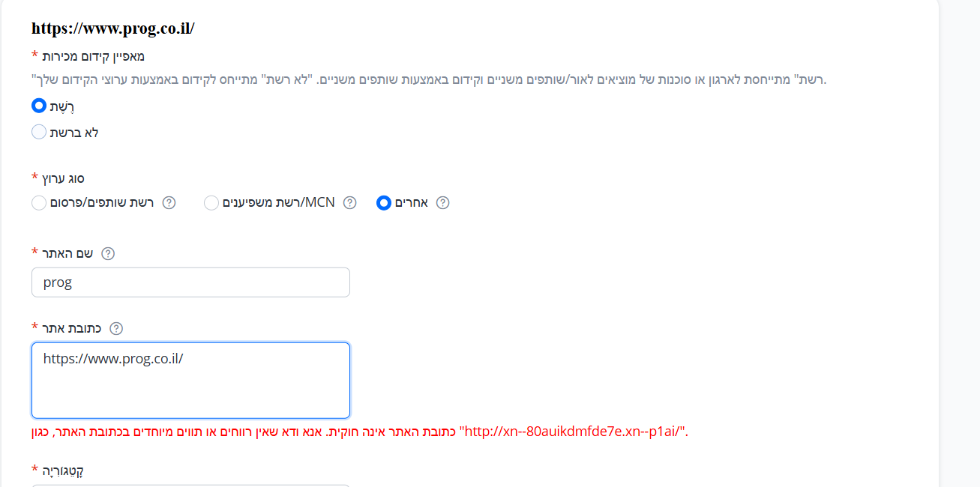The image size is (980, 487).
Task: Click into the site URL text area
Action: pyautogui.click(x=190, y=380)
